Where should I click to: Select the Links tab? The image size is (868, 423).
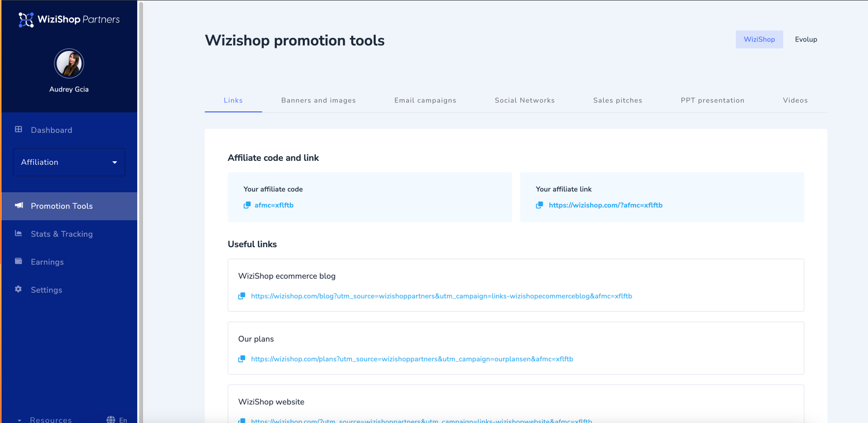click(x=233, y=100)
